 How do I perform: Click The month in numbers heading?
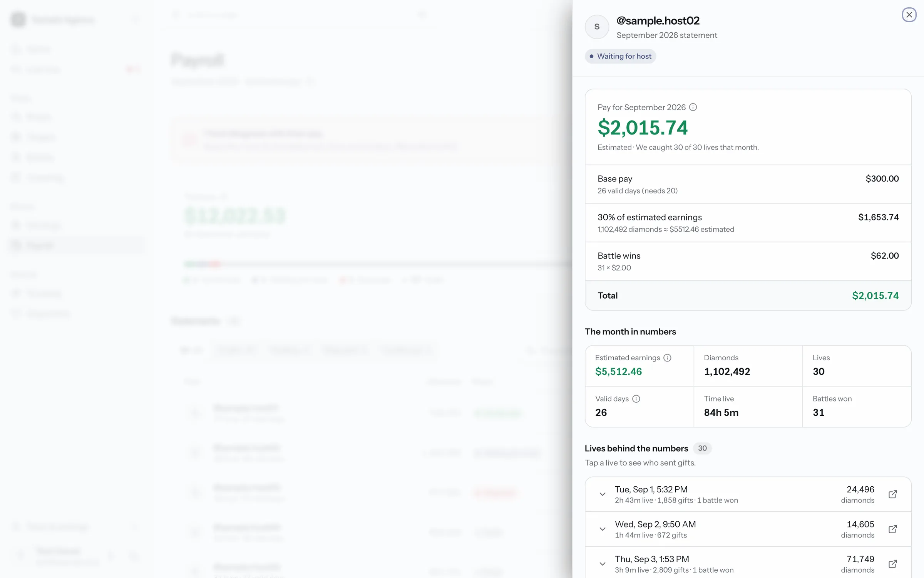[x=630, y=332]
